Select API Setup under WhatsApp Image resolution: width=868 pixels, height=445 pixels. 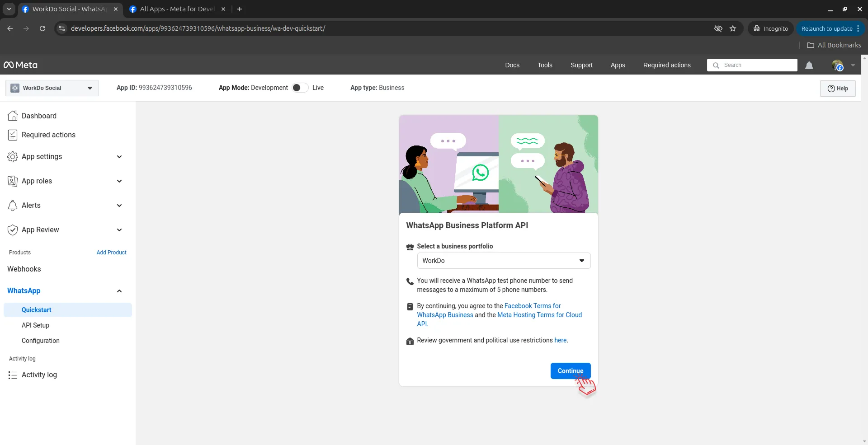35,325
